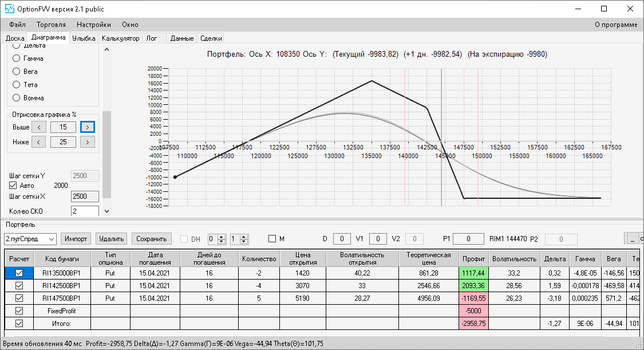The height and width of the screenshot is (350, 644).
Task: Decrease the Ниже percentage with left arrow
Action: 38,142
